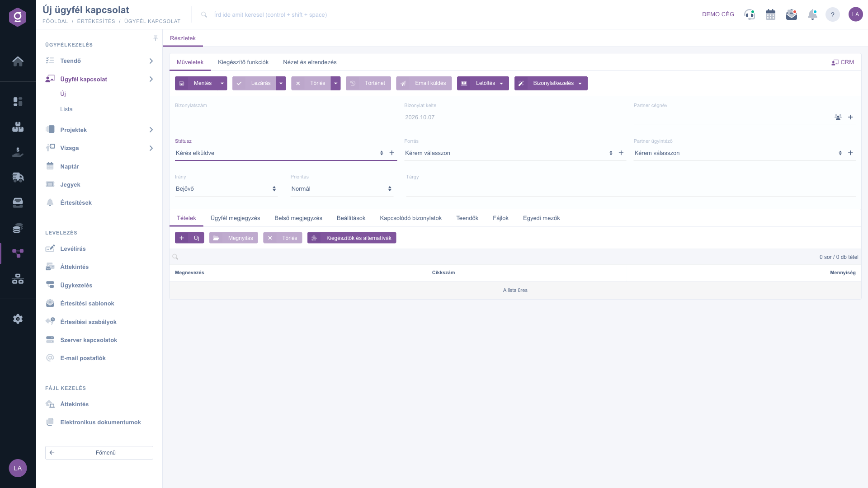Image resolution: width=868 pixels, height=488 pixels.
Task: Open the Irány dropdown
Action: [x=226, y=189]
